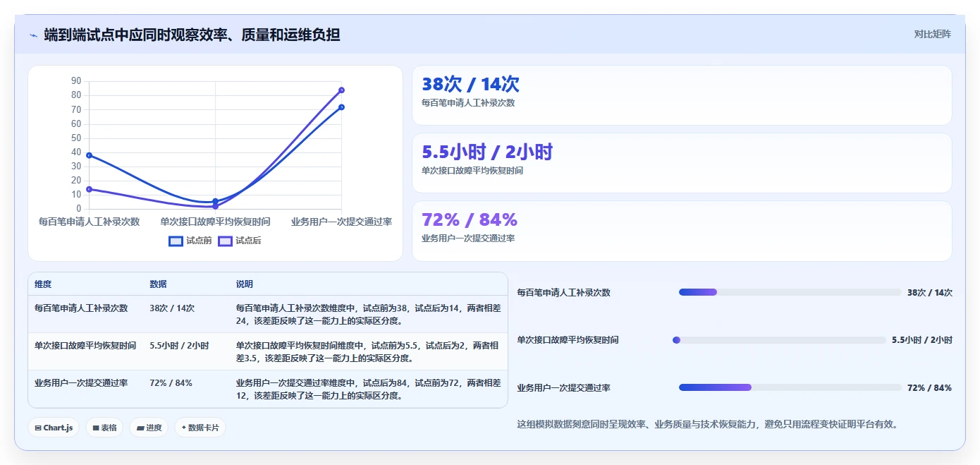
Task: Click table cell 5.5小时 / 2小时
Action: point(179,346)
